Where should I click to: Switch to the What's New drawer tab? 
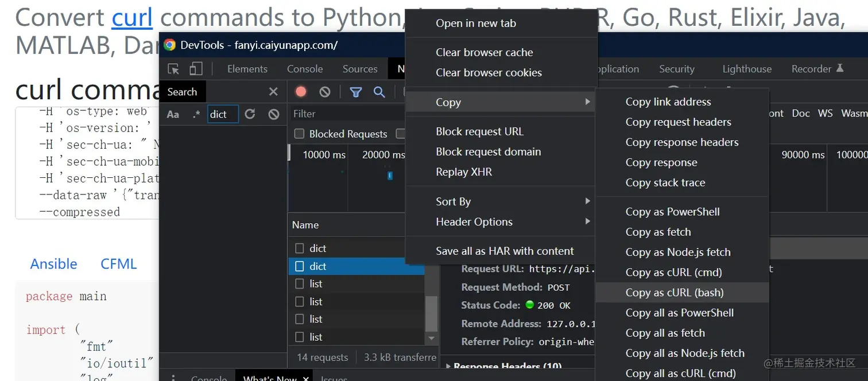(270, 378)
